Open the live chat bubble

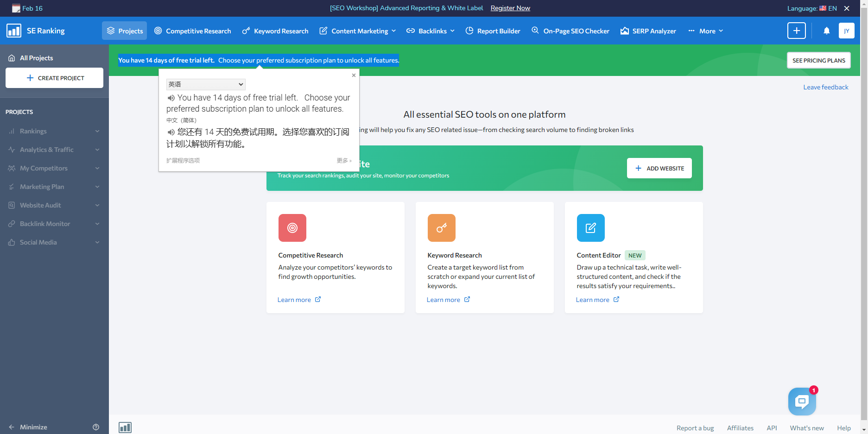point(802,402)
